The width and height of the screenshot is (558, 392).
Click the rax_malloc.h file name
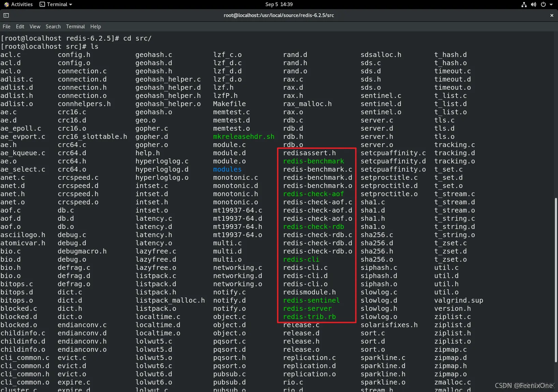tap(307, 104)
